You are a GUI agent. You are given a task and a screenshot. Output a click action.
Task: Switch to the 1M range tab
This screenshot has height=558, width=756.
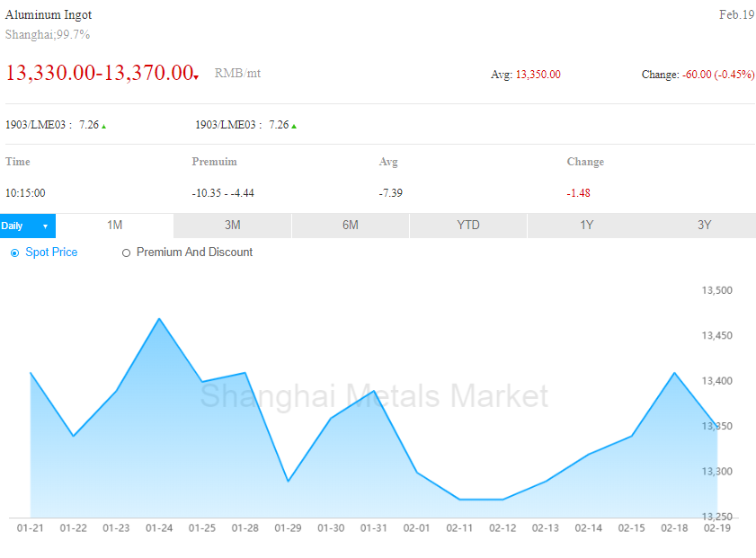click(x=114, y=226)
